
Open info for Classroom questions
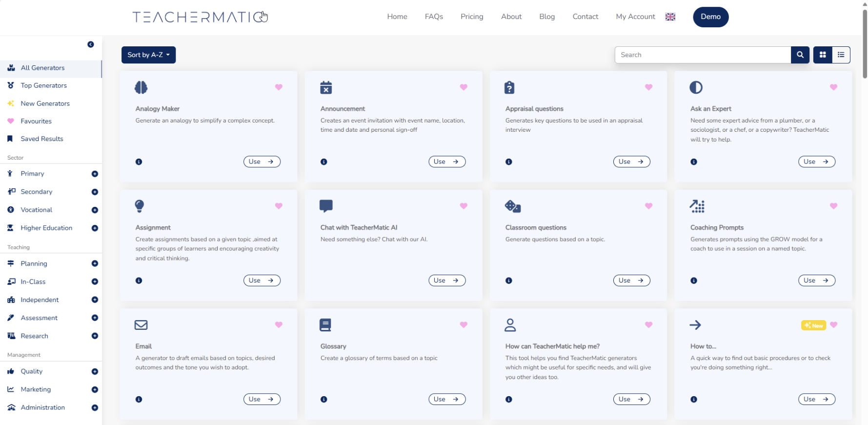[x=509, y=281]
